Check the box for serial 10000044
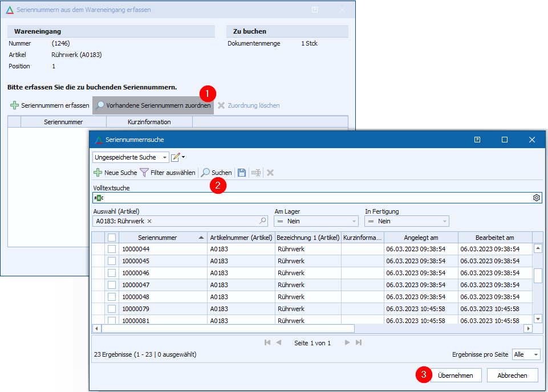This screenshot has width=548, height=392. (112, 249)
